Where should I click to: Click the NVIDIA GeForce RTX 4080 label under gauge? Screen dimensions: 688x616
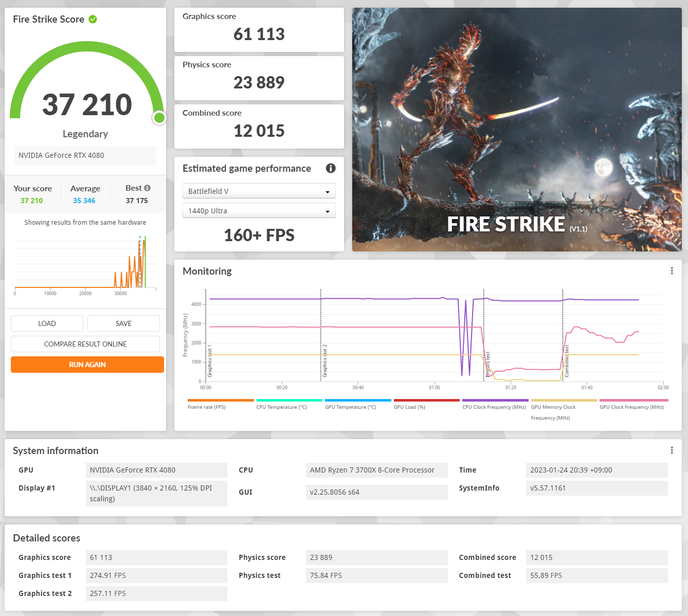(x=85, y=155)
